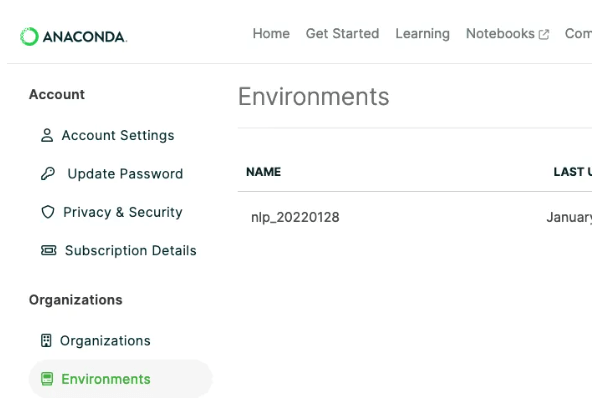Click the shield icon beside Privacy & Security
The image size is (609, 420).
(x=46, y=213)
